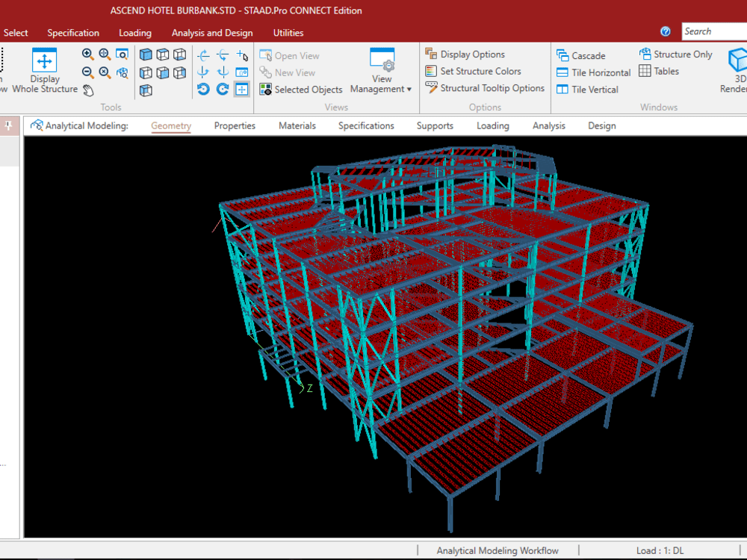Toggle the highlighted view rotation mode icon

pos(242,89)
